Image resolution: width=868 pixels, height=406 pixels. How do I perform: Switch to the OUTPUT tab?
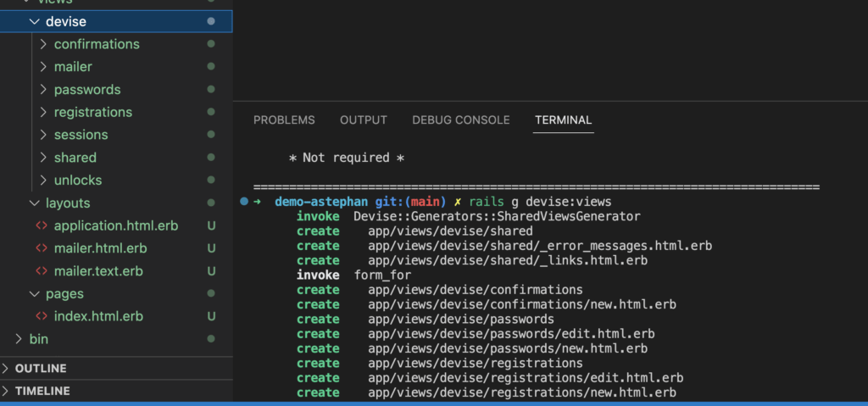(364, 120)
